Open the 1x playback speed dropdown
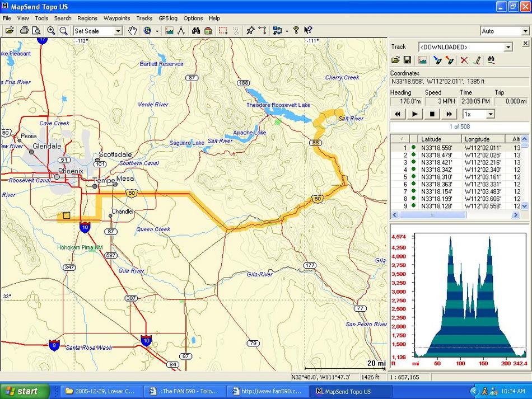The height and width of the screenshot is (399, 532). [x=491, y=114]
